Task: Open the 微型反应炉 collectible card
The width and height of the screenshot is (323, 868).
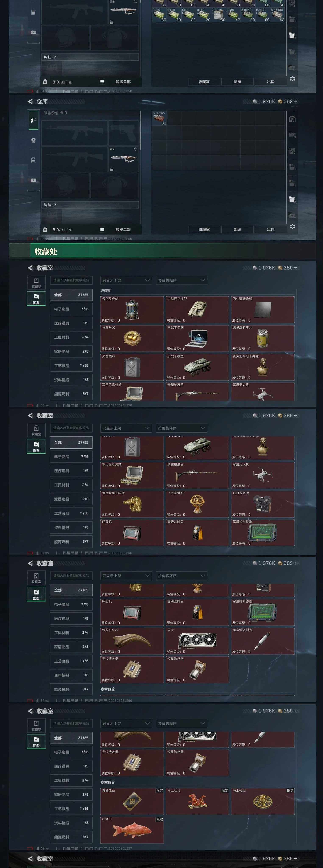Action: (x=132, y=310)
